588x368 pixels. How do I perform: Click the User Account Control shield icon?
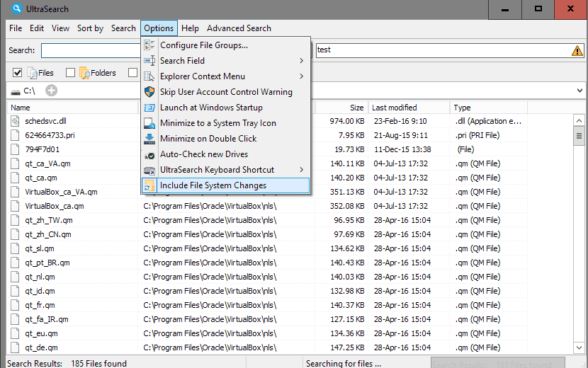pyautogui.click(x=149, y=92)
